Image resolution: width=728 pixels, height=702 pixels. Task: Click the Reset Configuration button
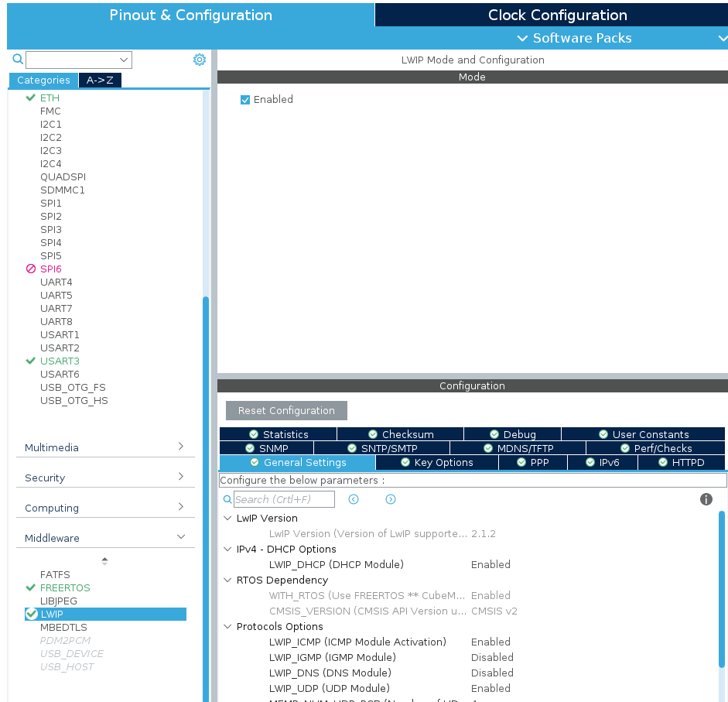coord(286,410)
